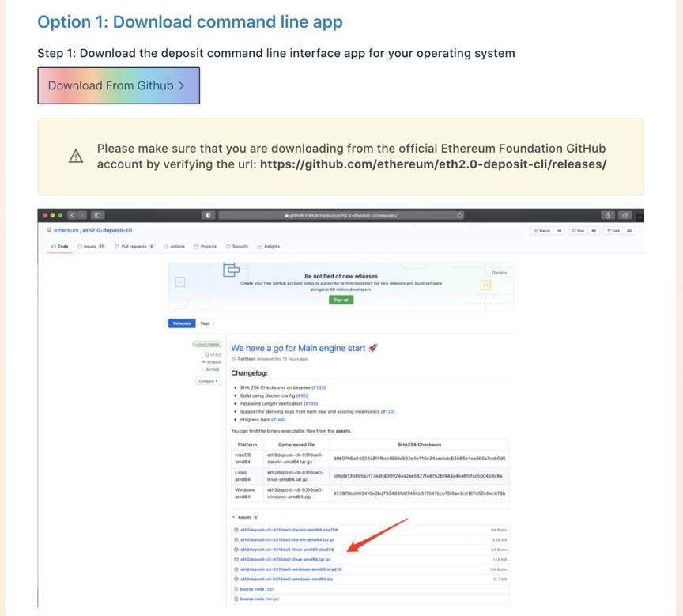Image resolution: width=683 pixels, height=616 pixels.
Task: Click the Safari show tabs icon
Action: (625, 215)
